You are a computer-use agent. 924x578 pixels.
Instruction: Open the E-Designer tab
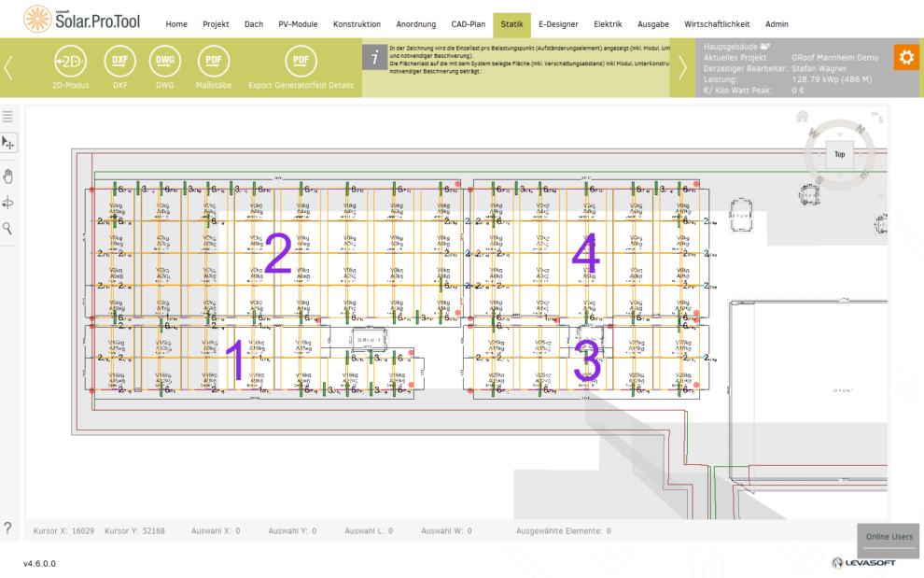coord(558,24)
